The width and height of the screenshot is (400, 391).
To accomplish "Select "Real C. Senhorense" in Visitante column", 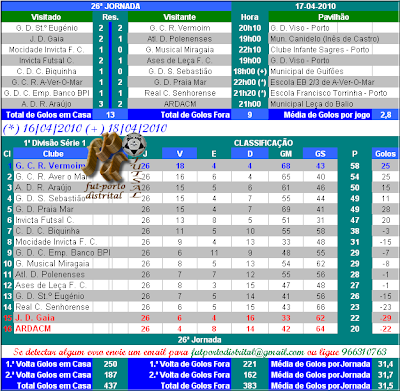I will (180, 93).
